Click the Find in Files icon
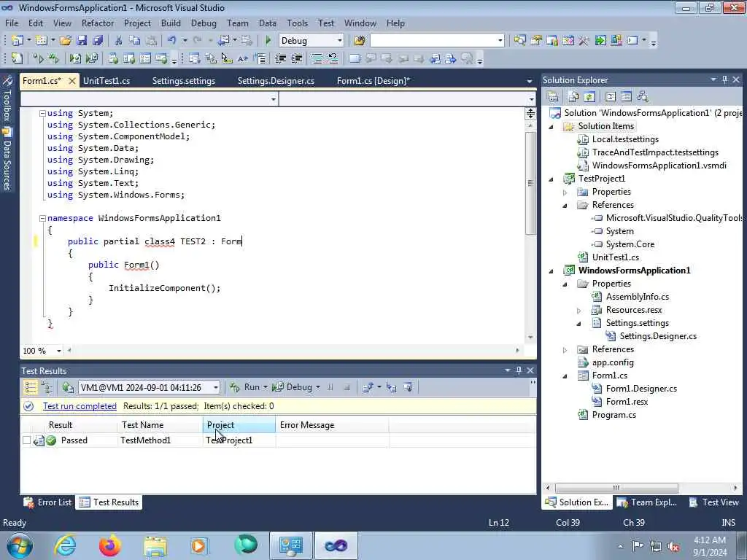Screen dimensions: 747x560 (x=359, y=41)
